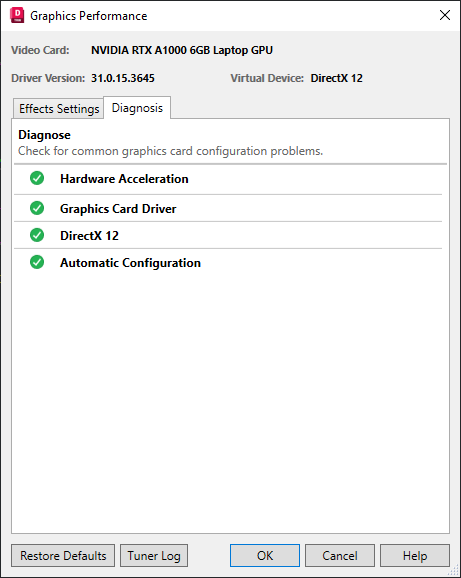Select the Diagnosis tab
Viewport: 461px width, 578px height.
pos(137,108)
